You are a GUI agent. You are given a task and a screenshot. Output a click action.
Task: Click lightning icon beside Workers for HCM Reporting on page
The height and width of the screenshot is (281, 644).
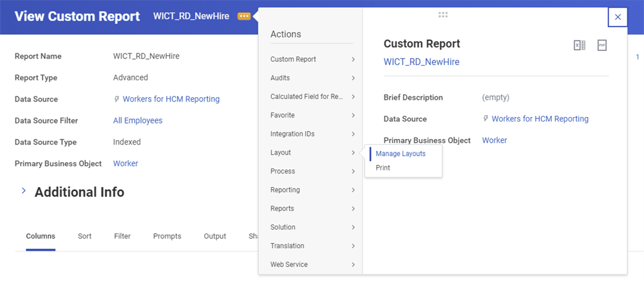(117, 99)
